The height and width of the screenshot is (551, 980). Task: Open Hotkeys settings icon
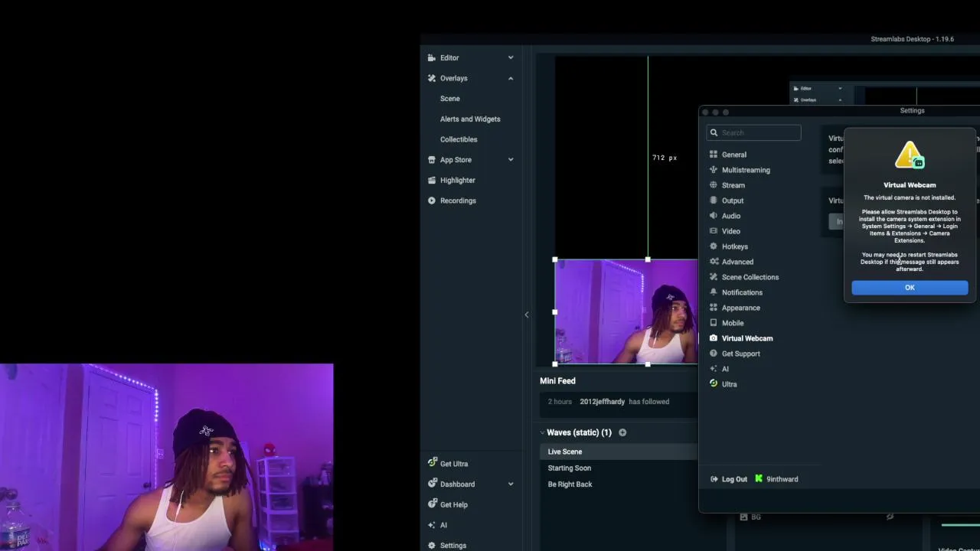[714, 246]
